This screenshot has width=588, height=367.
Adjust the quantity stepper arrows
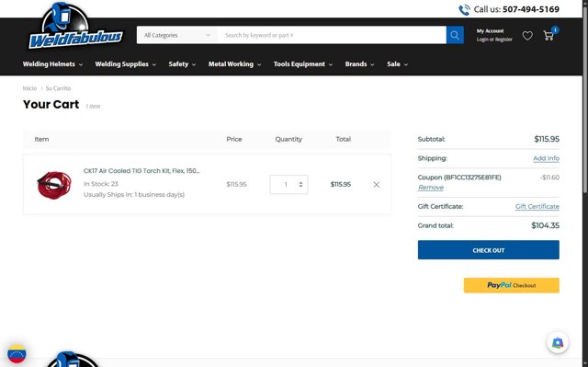[x=300, y=184]
